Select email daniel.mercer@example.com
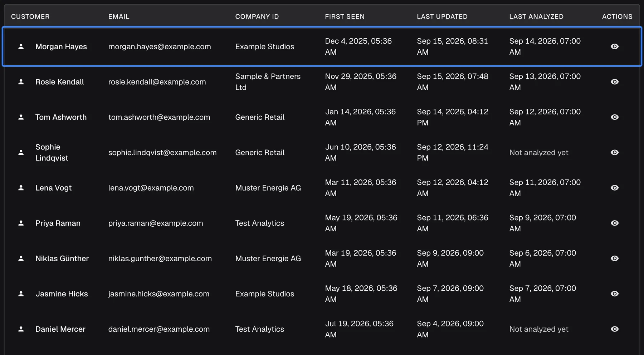The width and height of the screenshot is (644, 355). (x=159, y=329)
